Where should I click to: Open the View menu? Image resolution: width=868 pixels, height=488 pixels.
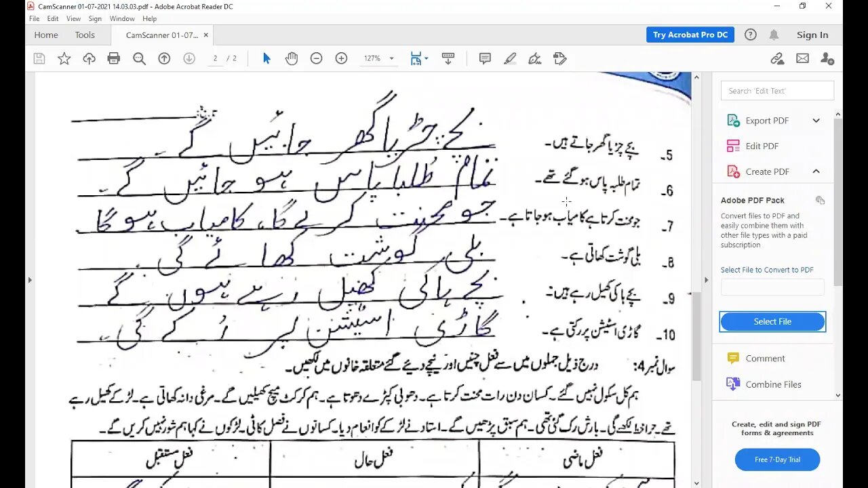73,19
